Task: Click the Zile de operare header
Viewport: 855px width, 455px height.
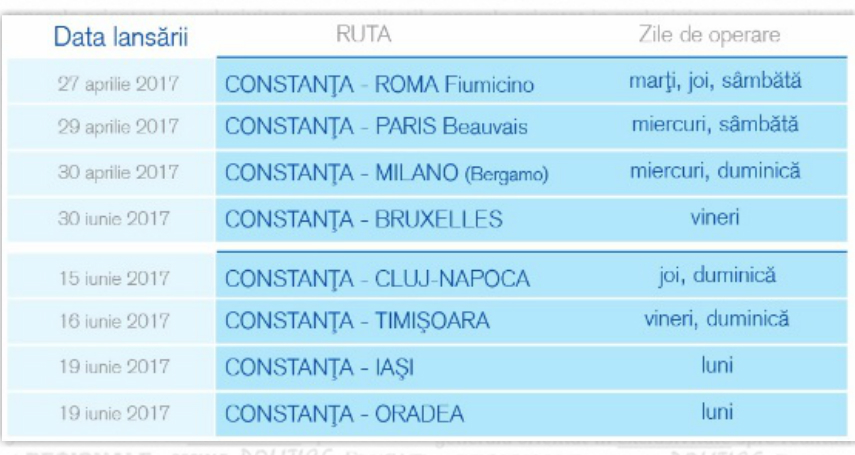Action: click(709, 35)
